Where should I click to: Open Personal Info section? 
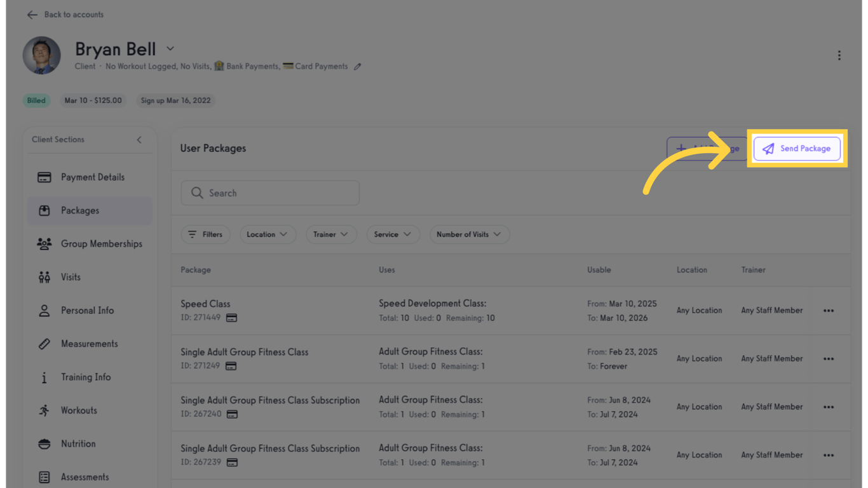point(90,311)
